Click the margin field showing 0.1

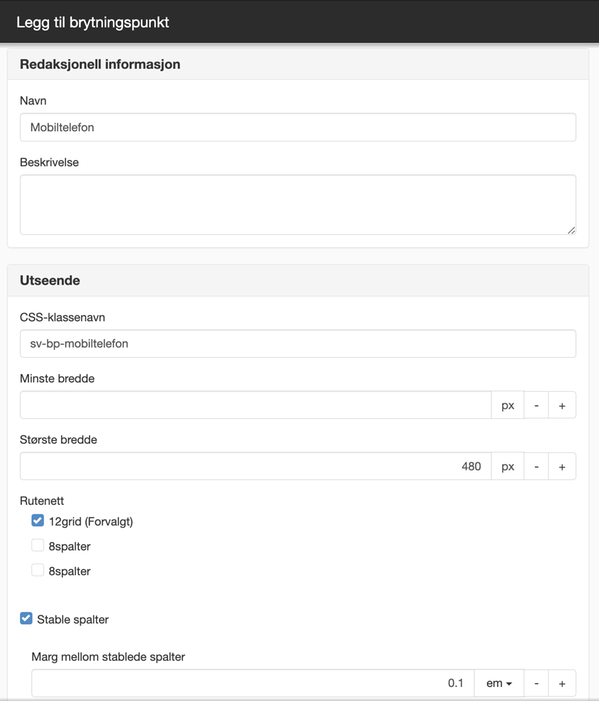[x=253, y=683]
